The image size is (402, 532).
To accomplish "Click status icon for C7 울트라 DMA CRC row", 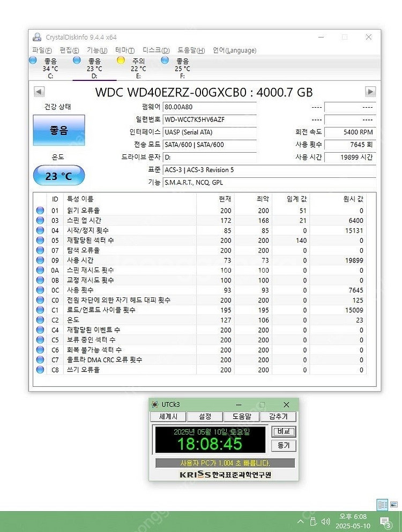I will click(40, 359).
